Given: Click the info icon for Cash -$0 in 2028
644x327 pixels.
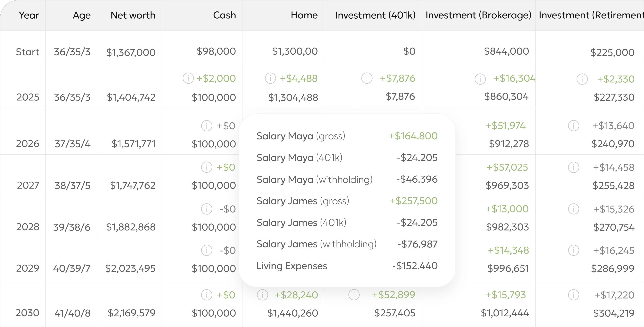Looking at the screenshot, I should 207,209.
